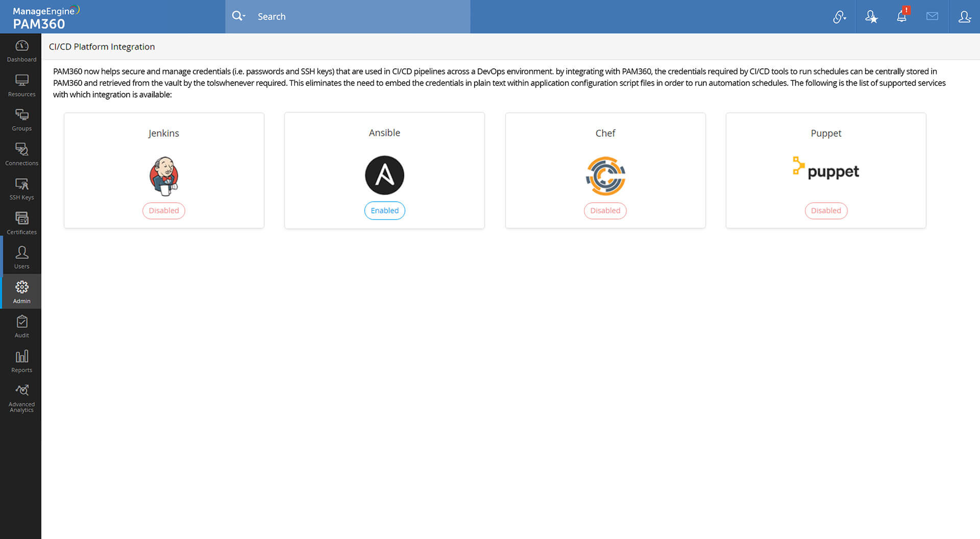
Task: Open the quick links dropdown icon
Action: [x=840, y=17]
